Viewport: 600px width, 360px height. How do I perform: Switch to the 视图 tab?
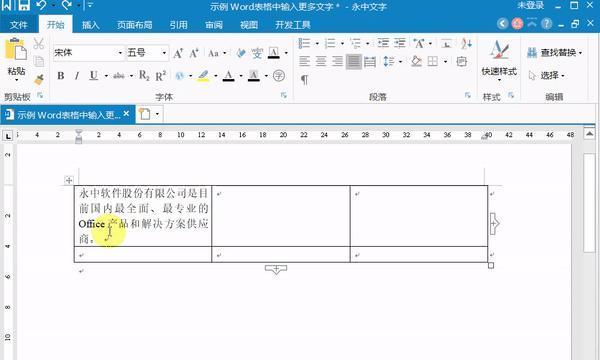249,25
